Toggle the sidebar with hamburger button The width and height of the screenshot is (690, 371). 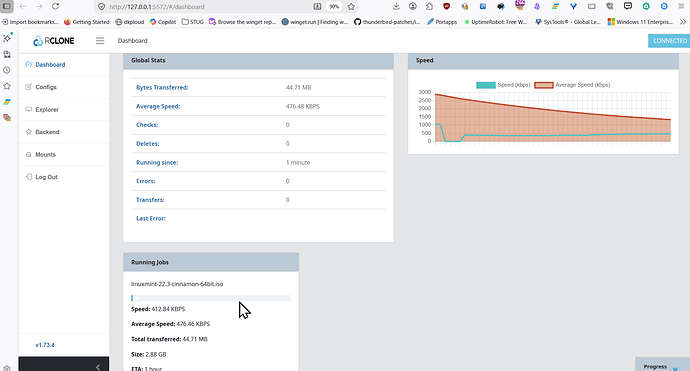pyautogui.click(x=100, y=40)
